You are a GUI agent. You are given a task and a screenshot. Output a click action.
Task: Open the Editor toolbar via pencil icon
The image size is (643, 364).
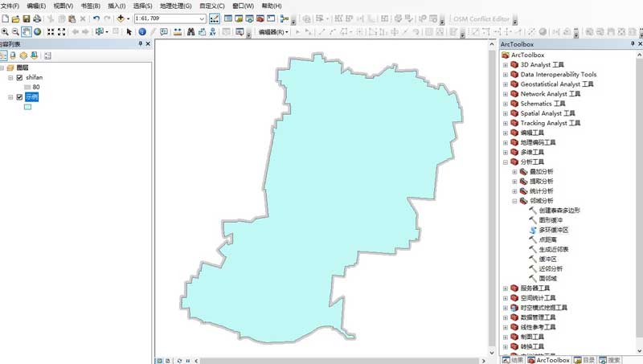pyautogui.click(x=214, y=18)
